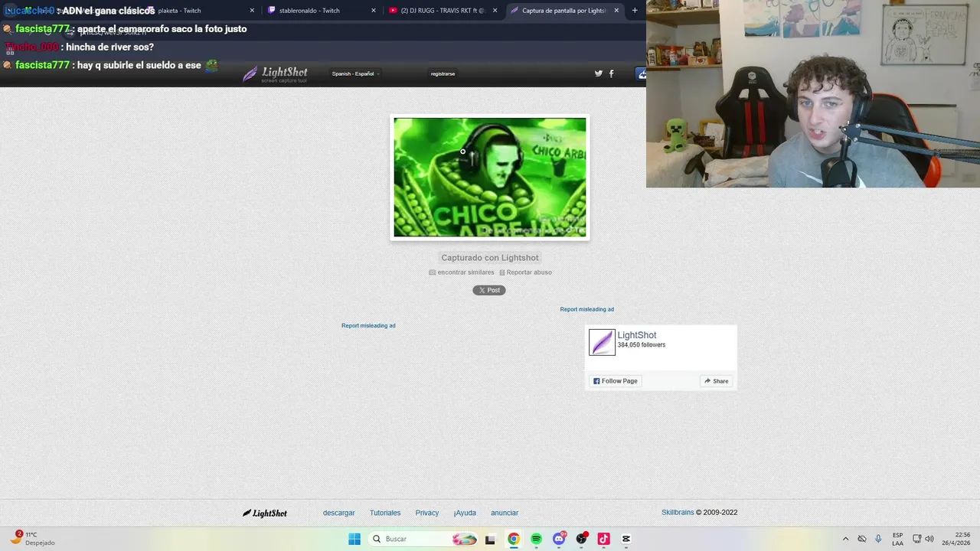The width and height of the screenshot is (980, 551).
Task: Close the DJ RUGG YouTube tab
Action: pos(495,11)
